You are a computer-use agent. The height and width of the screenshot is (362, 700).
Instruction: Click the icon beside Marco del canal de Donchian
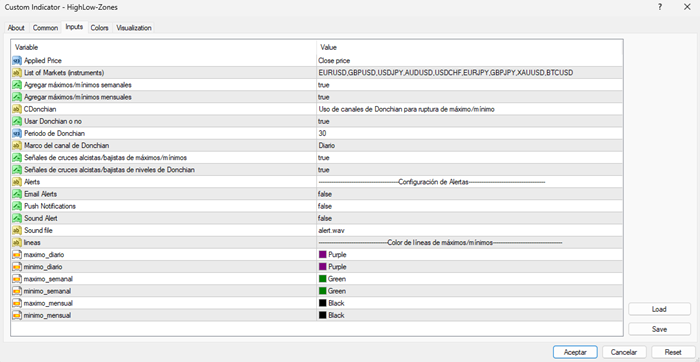17,145
